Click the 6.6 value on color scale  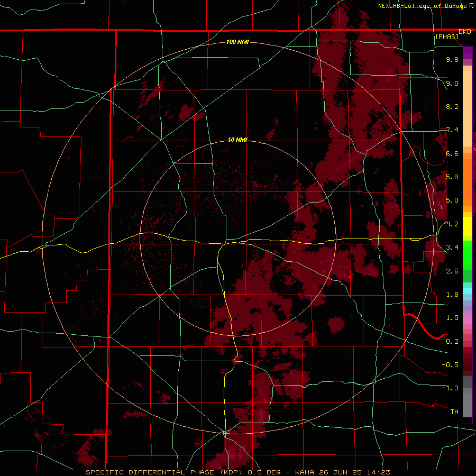pos(452,153)
